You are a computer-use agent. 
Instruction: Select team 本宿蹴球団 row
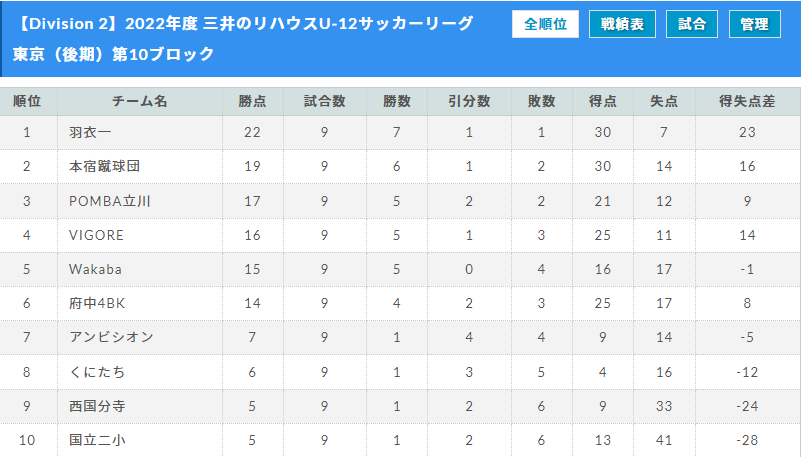401,166
